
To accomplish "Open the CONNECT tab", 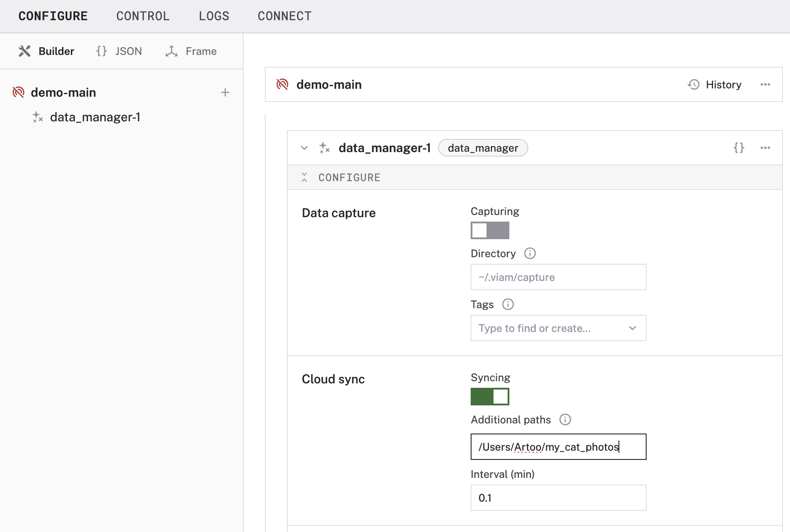I will pos(285,16).
